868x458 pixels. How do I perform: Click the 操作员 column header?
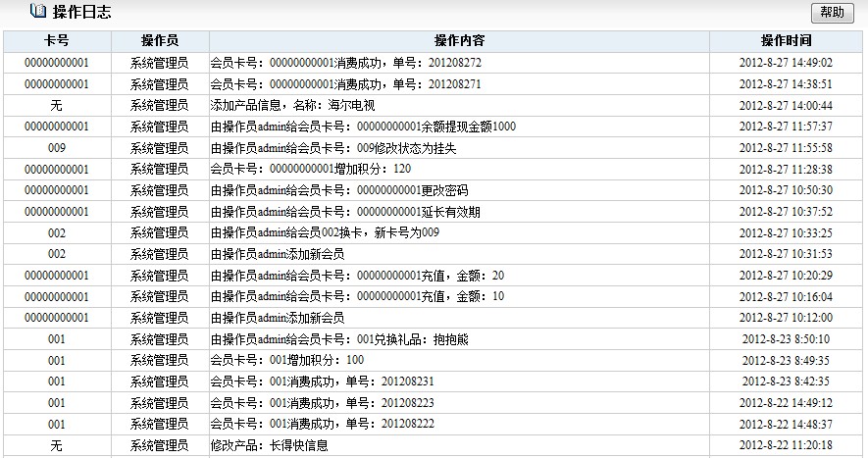tap(159, 41)
